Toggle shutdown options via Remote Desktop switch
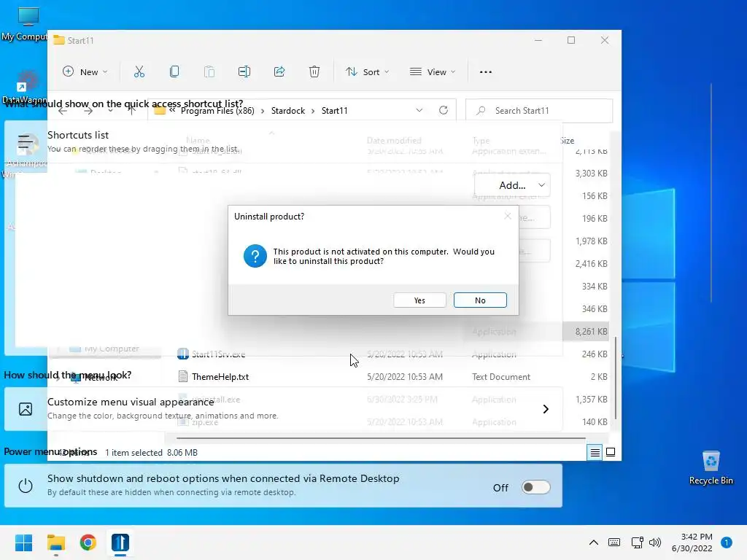This screenshot has height=560, width=747. click(535, 487)
